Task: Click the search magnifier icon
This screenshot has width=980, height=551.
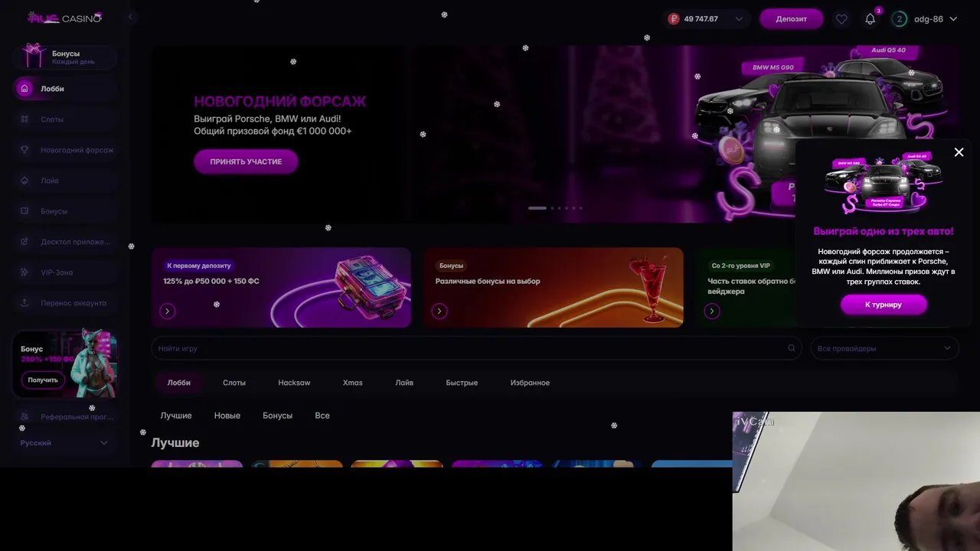Action: (x=792, y=348)
